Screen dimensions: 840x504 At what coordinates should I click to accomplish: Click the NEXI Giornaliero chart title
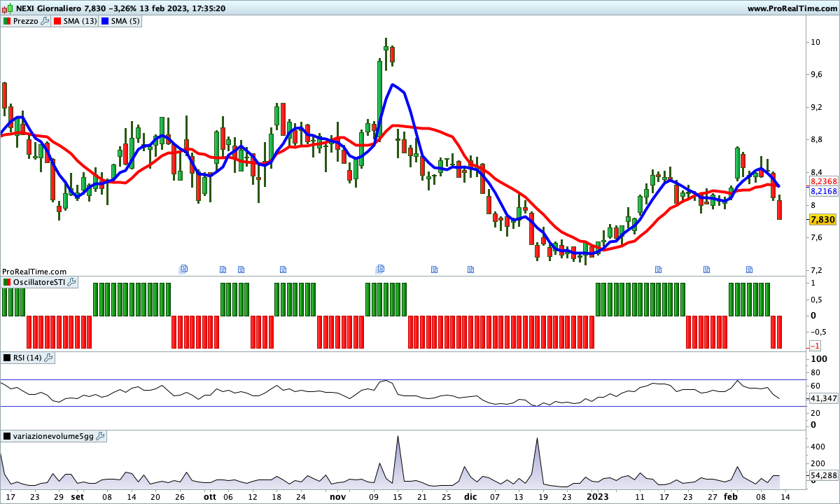pos(48,8)
